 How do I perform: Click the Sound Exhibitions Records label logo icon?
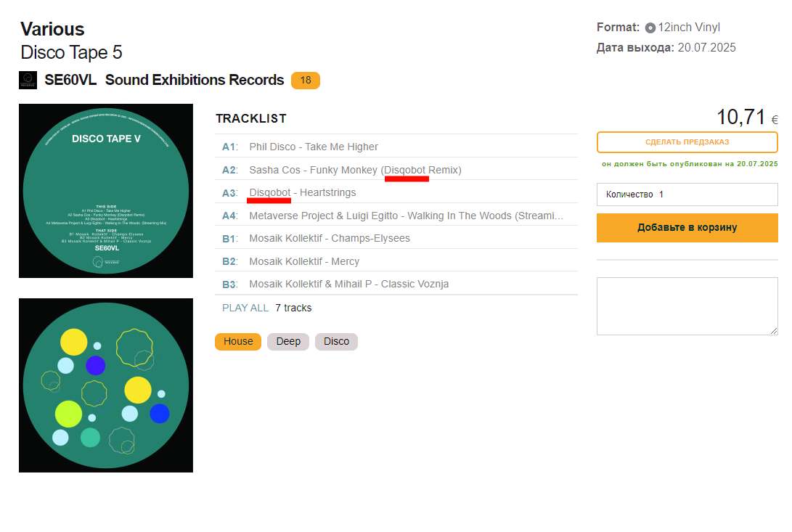pyautogui.click(x=28, y=80)
